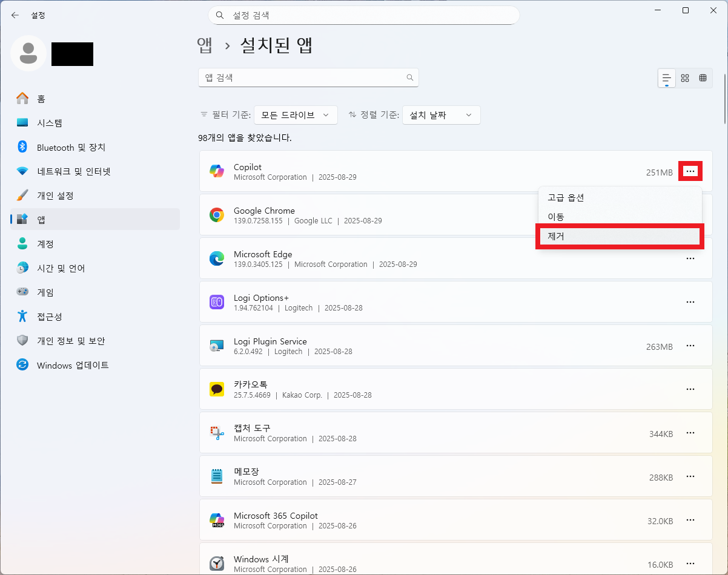Click the Logi Options+ app icon
This screenshot has height=575, width=728.
pyautogui.click(x=217, y=302)
